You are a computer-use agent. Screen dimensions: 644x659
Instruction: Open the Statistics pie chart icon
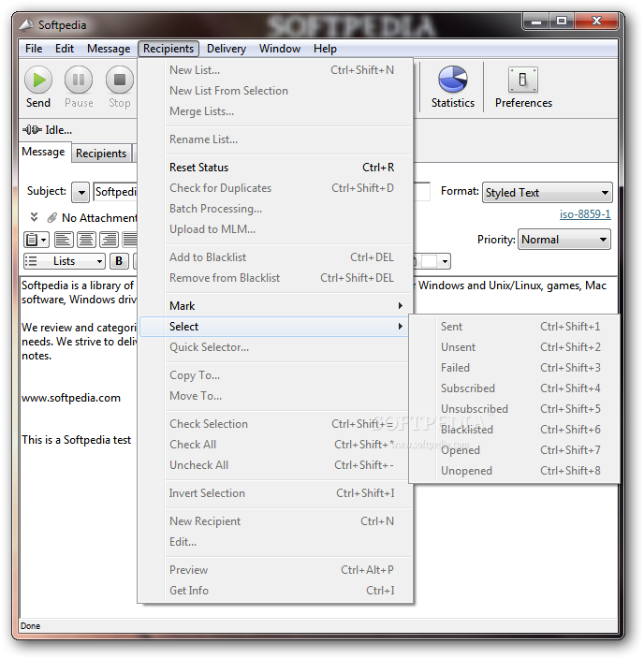(453, 79)
